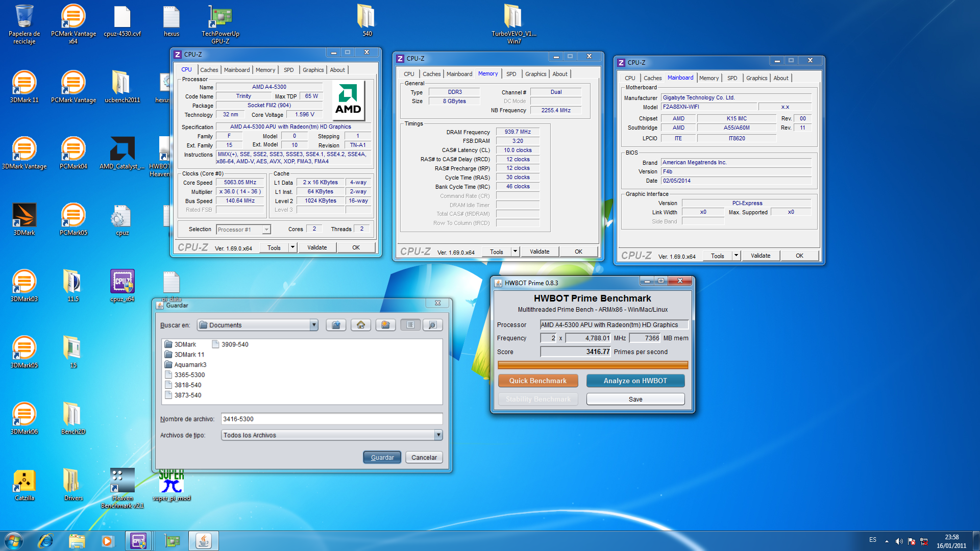Open volume control in system tray
This screenshot has width=980, height=551.
pos(899,541)
